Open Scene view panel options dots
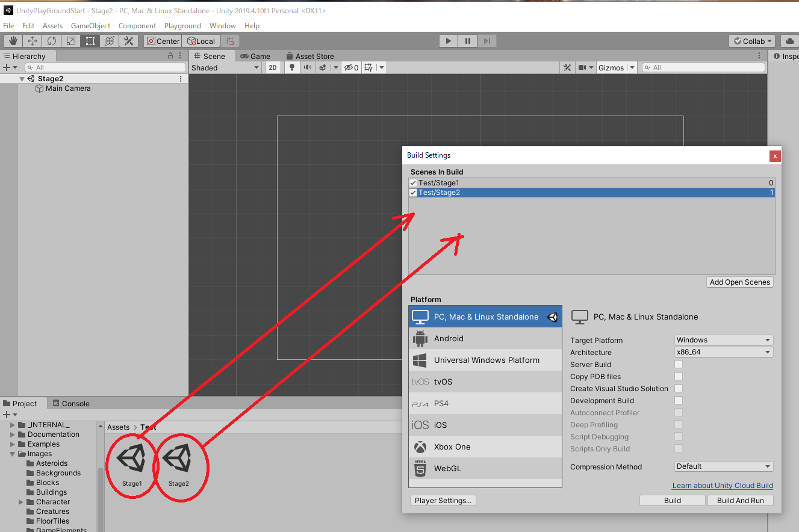 point(759,55)
